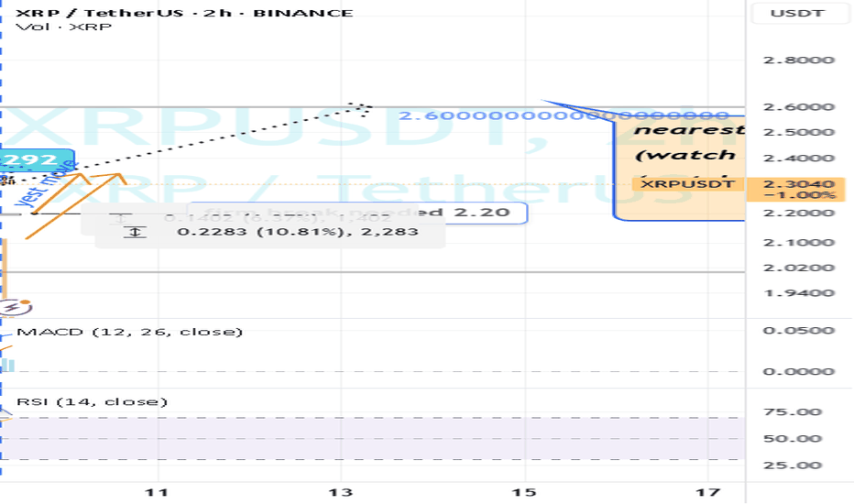This screenshot has width=854, height=504.
Task: Click the 2.6000000000 horizontal line label
Action: pos(564,115)
